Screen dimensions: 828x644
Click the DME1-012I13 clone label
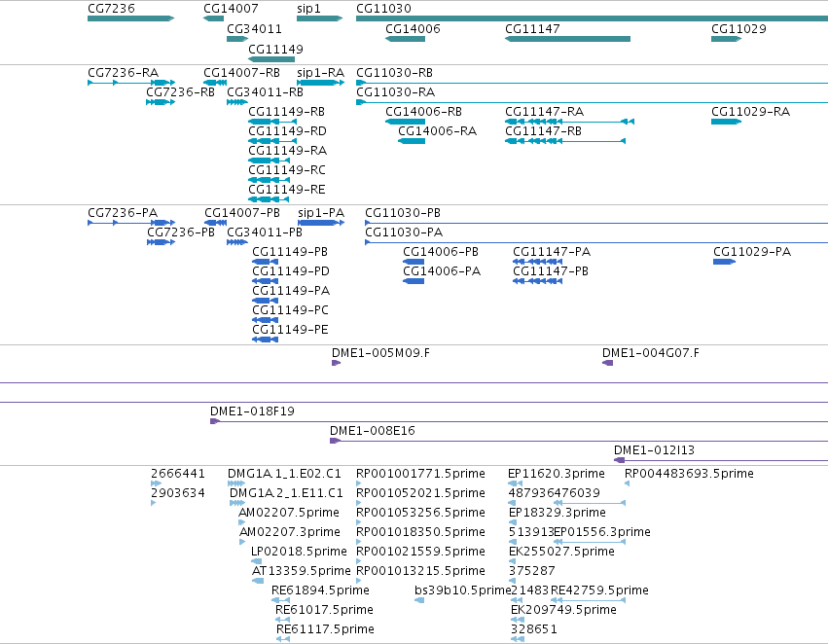[654, 450]
